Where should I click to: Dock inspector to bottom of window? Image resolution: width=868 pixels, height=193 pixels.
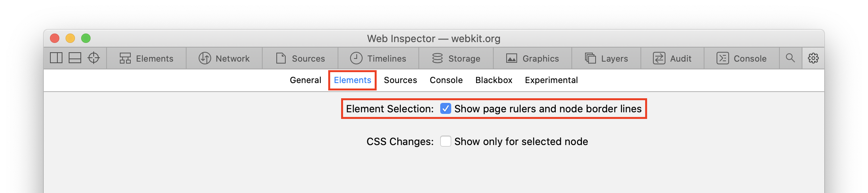click(x=75, y=58)
